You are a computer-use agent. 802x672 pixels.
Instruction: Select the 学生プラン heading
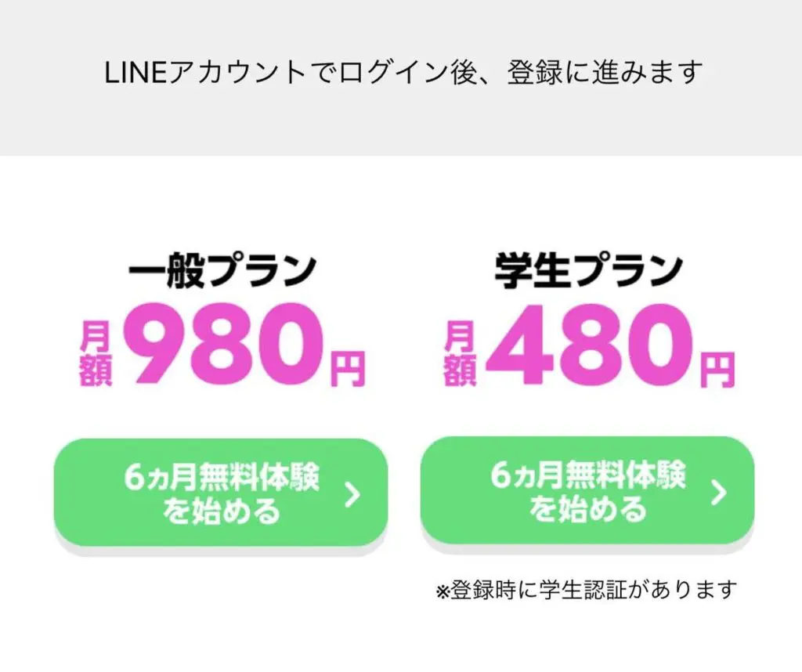[x=588, y=270]
